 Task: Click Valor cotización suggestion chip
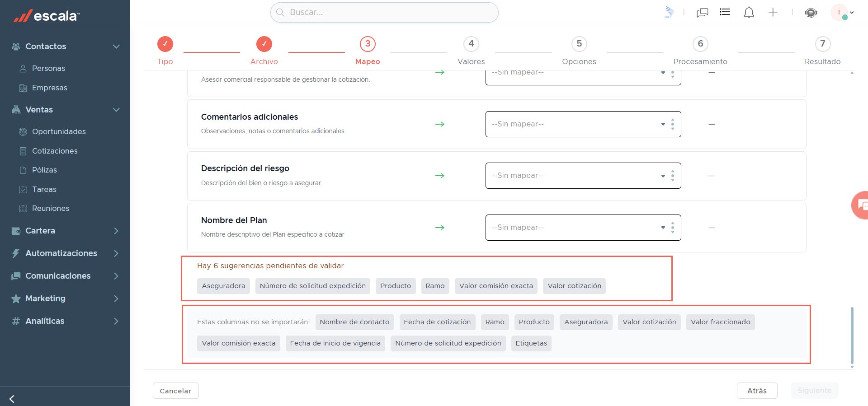[574, 286]
